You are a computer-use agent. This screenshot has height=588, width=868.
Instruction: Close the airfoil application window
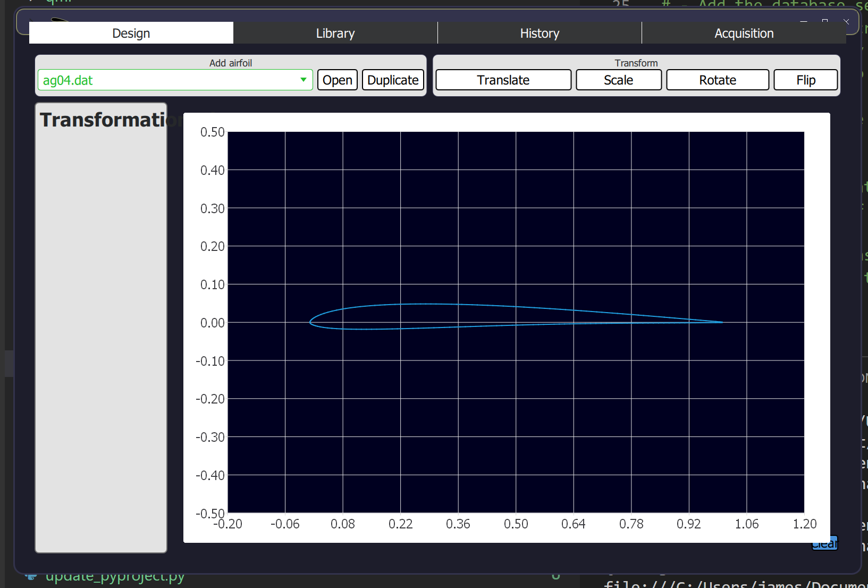click(x=846, y=21)
